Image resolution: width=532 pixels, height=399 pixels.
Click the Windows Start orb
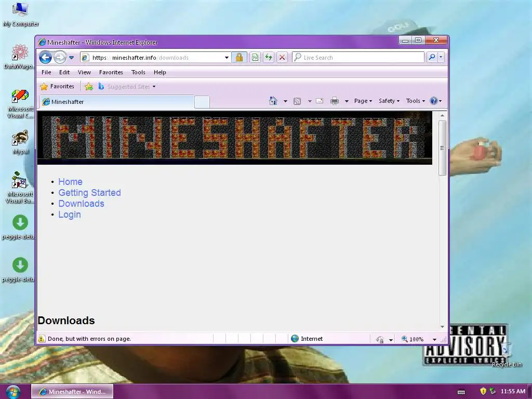[12, 392]
